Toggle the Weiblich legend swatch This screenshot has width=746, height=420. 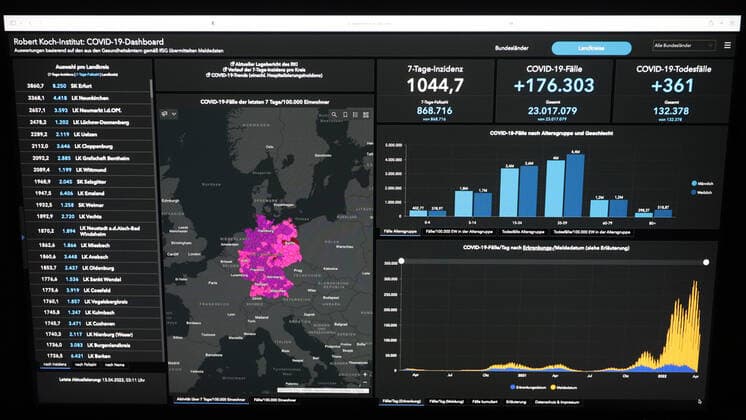(x=694, y=192)
